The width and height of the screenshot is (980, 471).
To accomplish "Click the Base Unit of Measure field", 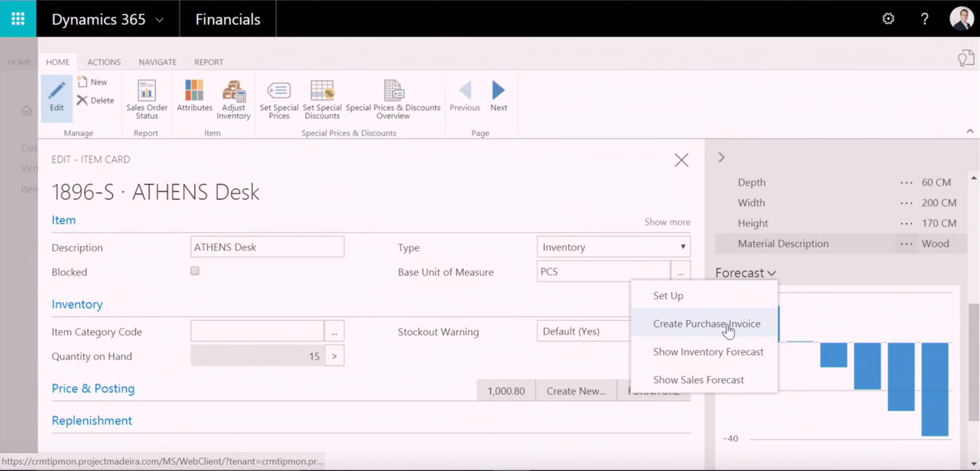I will [603, 271].
